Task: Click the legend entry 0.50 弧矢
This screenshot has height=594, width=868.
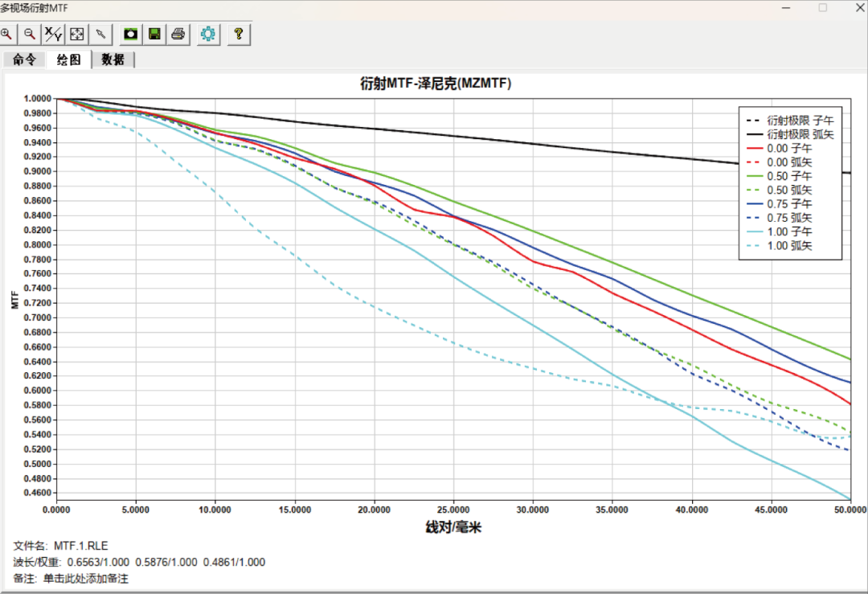Action: coord(779,190)
